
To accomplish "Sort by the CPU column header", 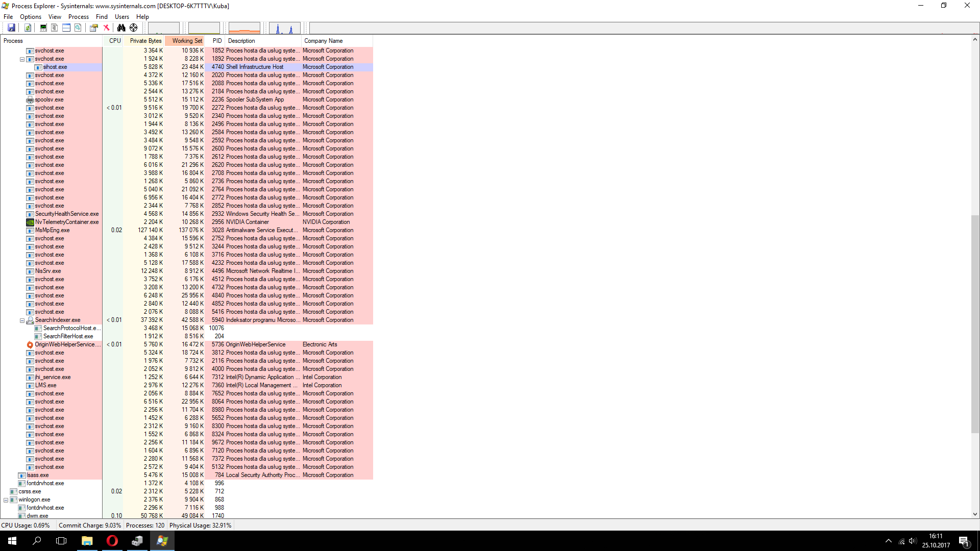I will click(x=113, y=41).
